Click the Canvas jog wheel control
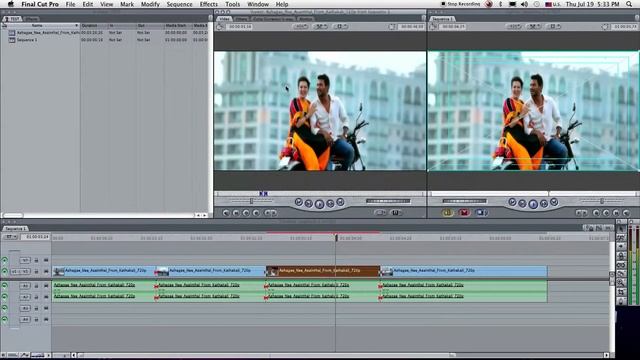 pos(464,201)
